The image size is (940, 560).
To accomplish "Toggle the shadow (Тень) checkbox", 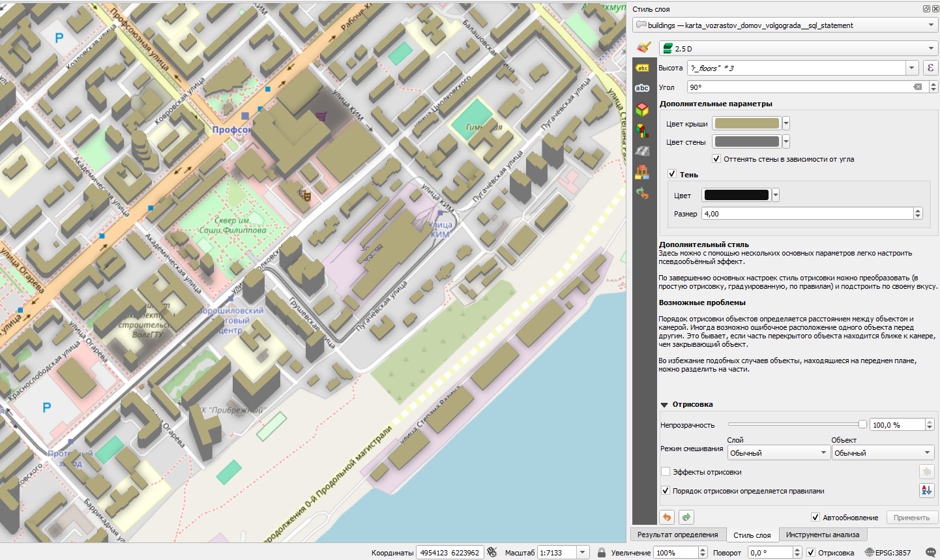I will click(x=672, y=174).
